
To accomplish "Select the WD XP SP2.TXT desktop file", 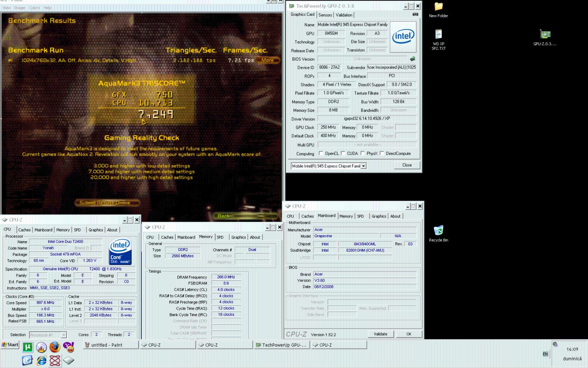I will click(x=438, y=40).
